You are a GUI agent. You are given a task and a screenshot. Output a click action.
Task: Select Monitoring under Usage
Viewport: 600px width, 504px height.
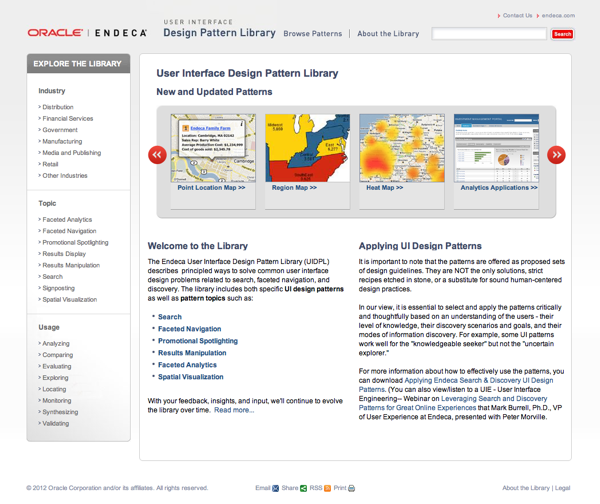(57, 401)
